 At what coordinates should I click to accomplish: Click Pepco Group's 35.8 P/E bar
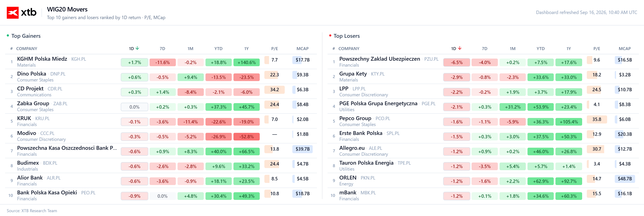point(597,119)
